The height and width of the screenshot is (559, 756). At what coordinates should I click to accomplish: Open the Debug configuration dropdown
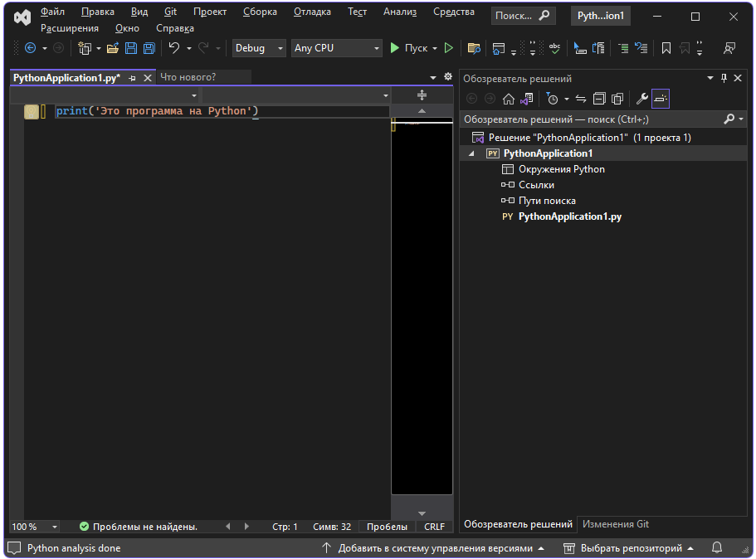tap(258, 48)
